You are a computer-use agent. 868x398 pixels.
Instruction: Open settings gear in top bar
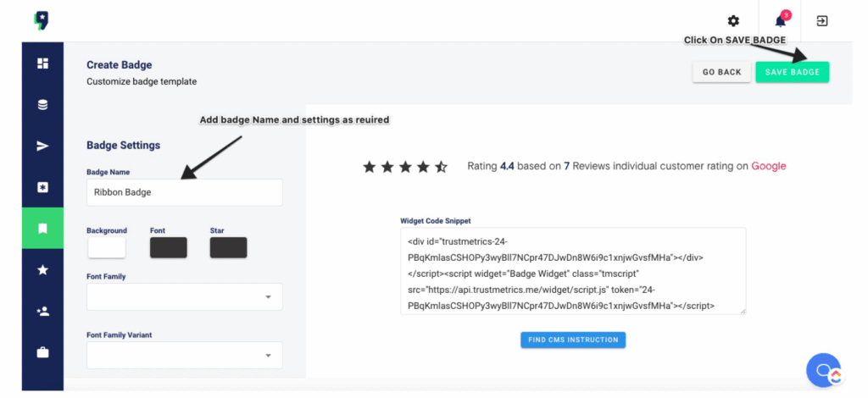733,21
